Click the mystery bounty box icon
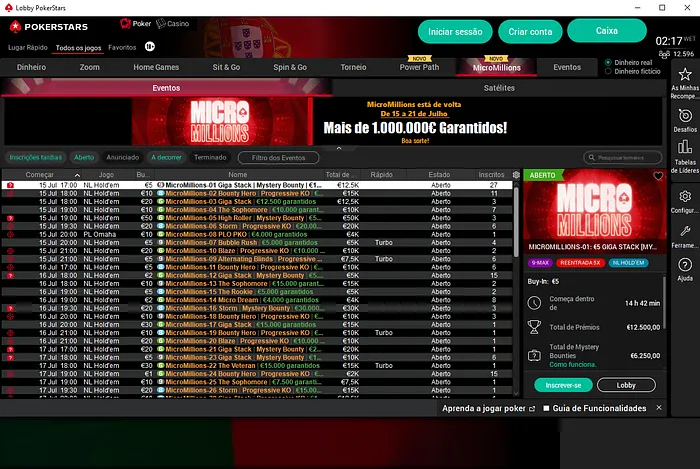This screenshot has width=700, height=469. point(534,356)
